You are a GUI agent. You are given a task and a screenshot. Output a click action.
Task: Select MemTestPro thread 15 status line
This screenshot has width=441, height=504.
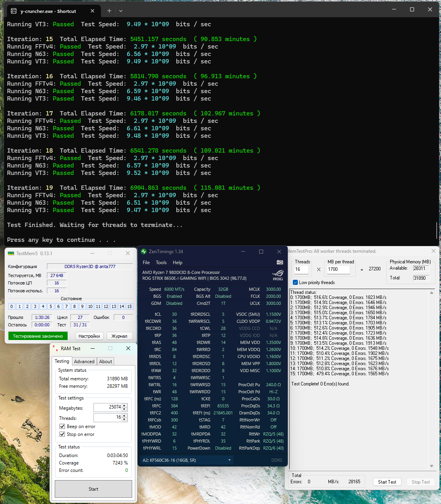pos(339,374)
